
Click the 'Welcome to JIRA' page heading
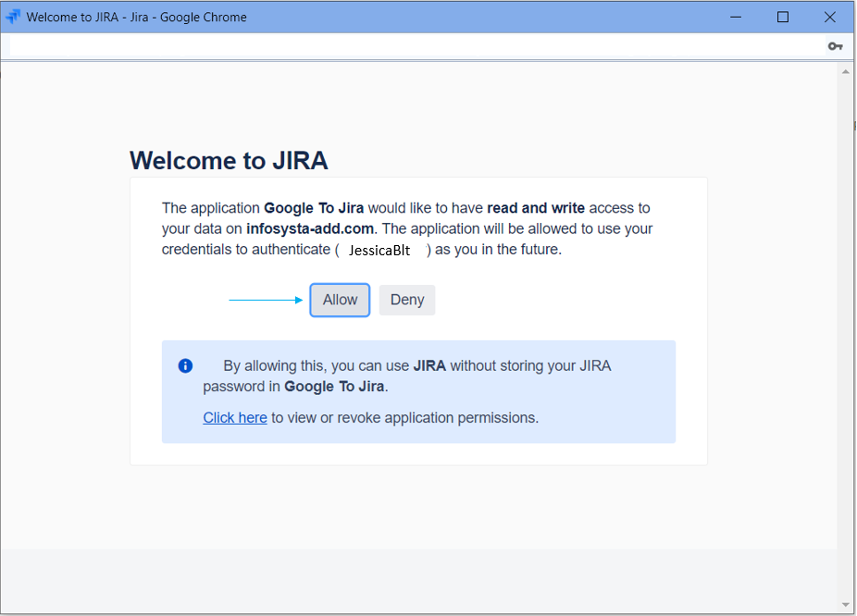(229, 161)
